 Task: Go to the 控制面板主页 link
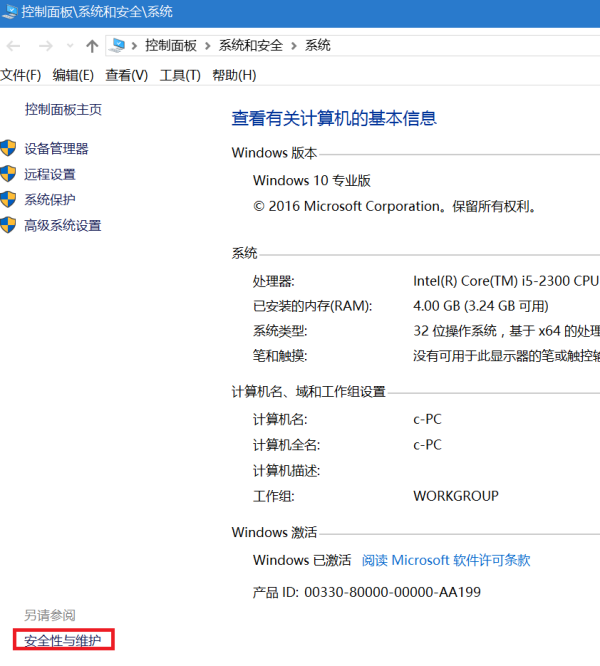(x=63, y=110)
